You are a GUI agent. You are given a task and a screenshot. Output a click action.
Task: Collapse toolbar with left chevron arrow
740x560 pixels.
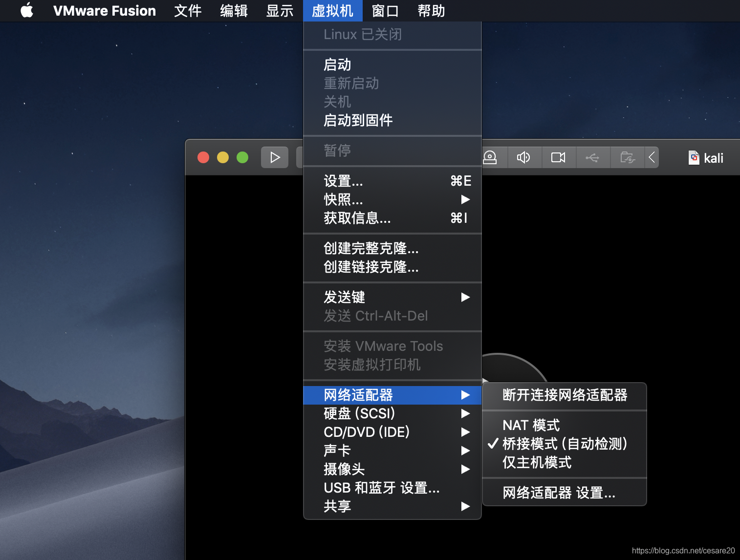click(x=652, y=157)
